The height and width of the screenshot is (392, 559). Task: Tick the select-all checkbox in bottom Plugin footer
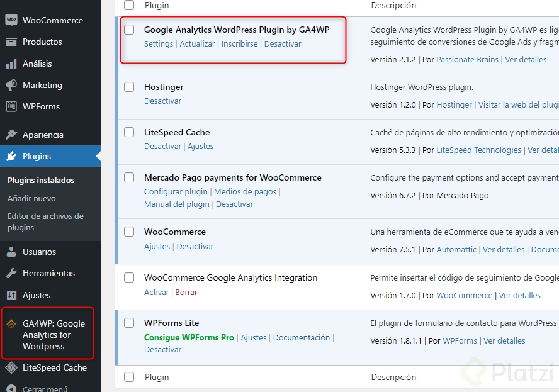[129, 377]
